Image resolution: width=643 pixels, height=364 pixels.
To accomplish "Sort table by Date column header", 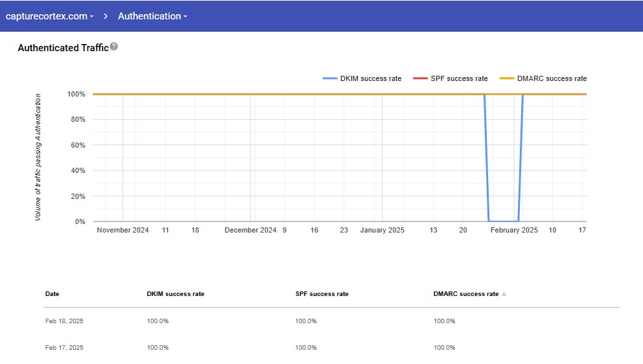I will (52, 294).
